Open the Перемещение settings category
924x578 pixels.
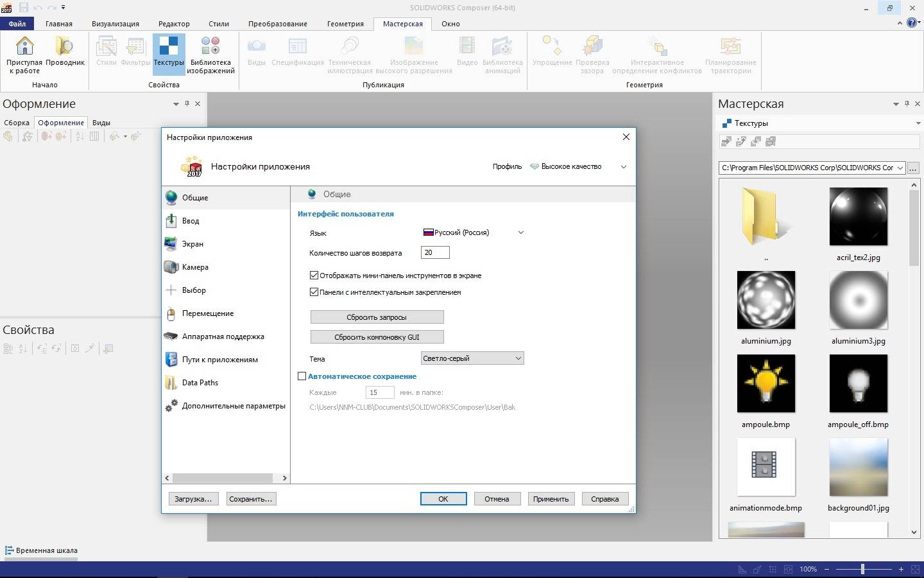(x=226, y=313)
